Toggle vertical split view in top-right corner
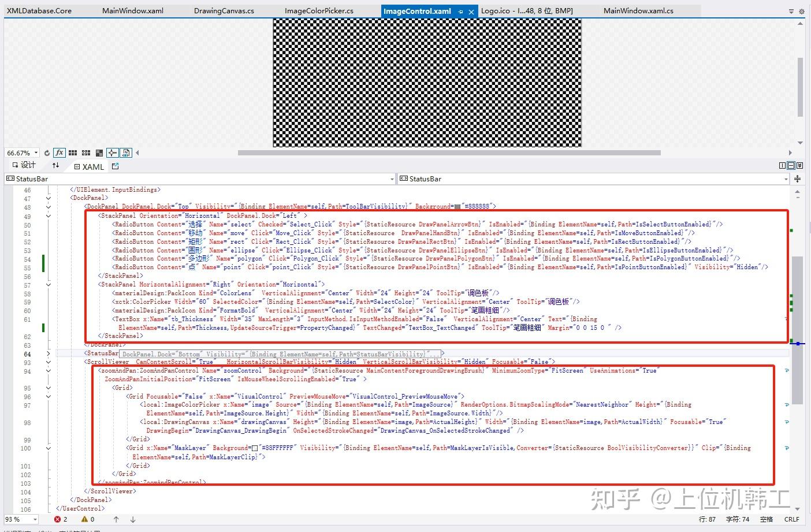The height and width of the screenshot is (532, 811). click(782, 166)
